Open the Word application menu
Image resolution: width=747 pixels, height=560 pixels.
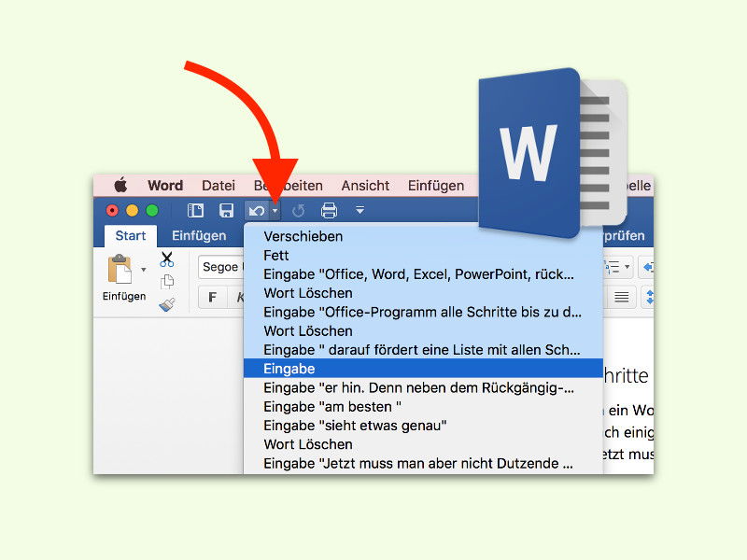pyautogui.click(x=165, y=185)
